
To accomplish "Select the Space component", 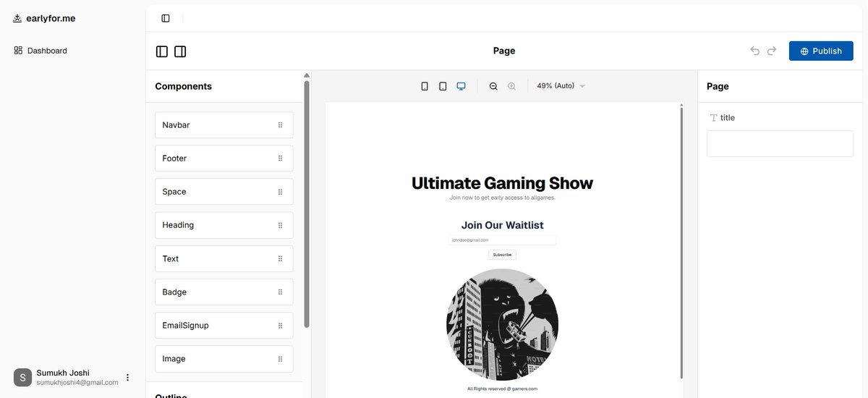I will (224, 192).
